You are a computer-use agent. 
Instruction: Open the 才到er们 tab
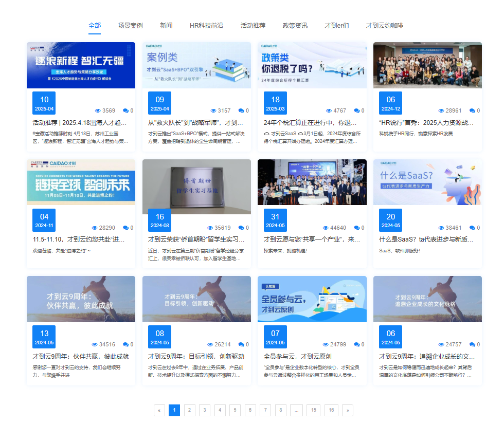336,26
